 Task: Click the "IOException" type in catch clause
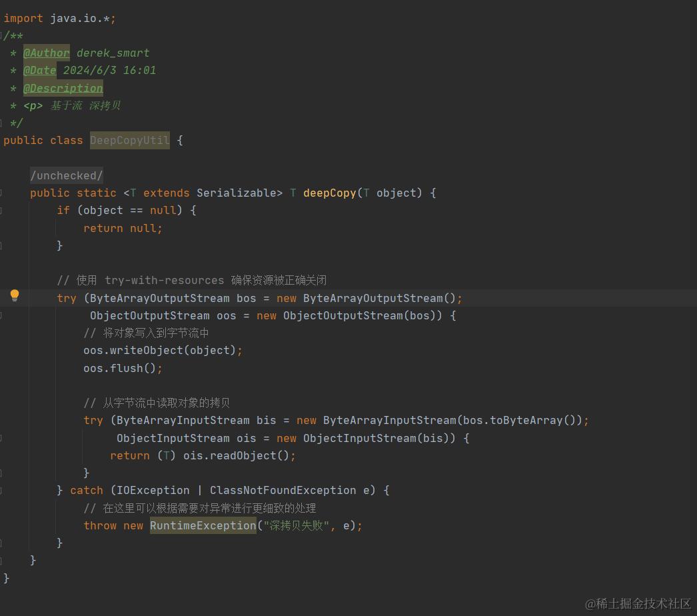coord(153,490)
